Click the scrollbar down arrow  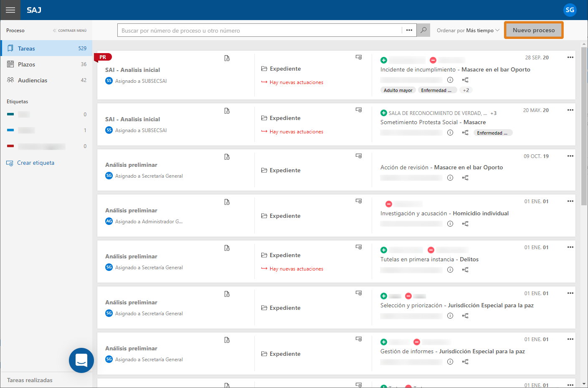[x=584, y=383]
